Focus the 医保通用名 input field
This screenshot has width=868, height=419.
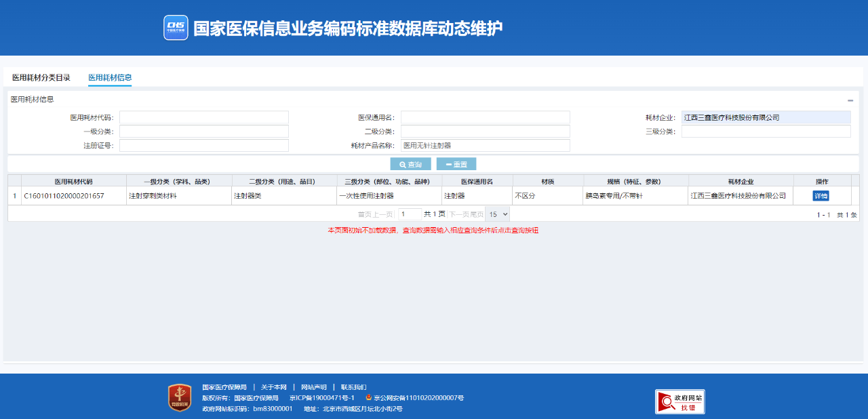(486, 117)
